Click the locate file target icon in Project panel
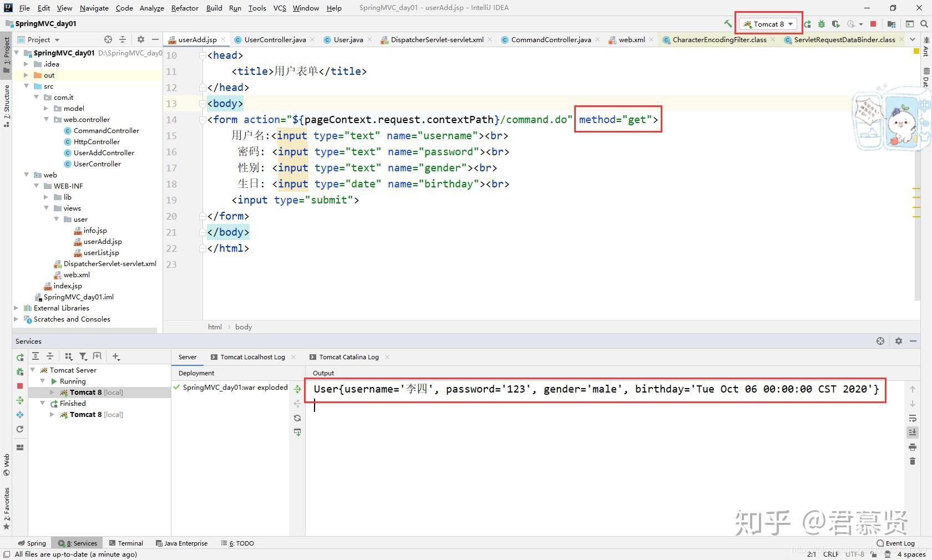Viewport: 932px width, 560px height. tap(108, 39)
